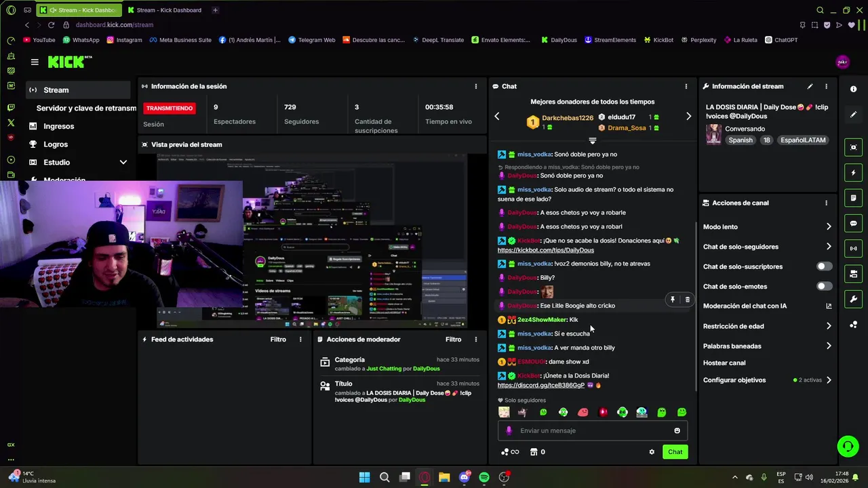Click in the Enviar un mensaje field
This screenshot has width=868, height=488.
(x=592, y=430)
